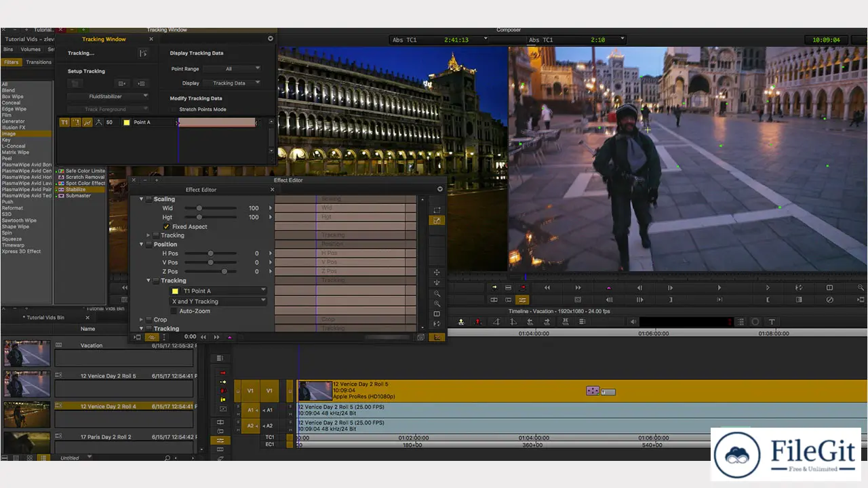Toggle the A1 record track selector
This screenshot has height=488, width=868.
[269, 410]
